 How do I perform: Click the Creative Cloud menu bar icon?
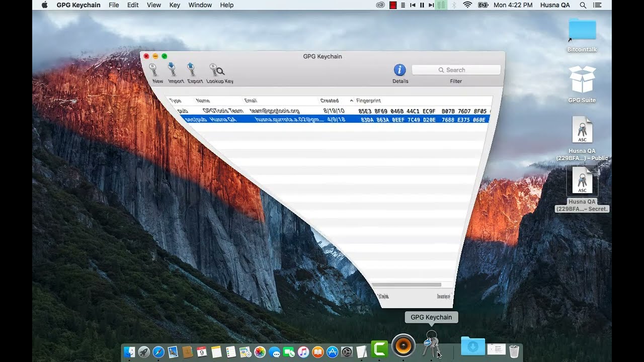click(x=381, y=5)
